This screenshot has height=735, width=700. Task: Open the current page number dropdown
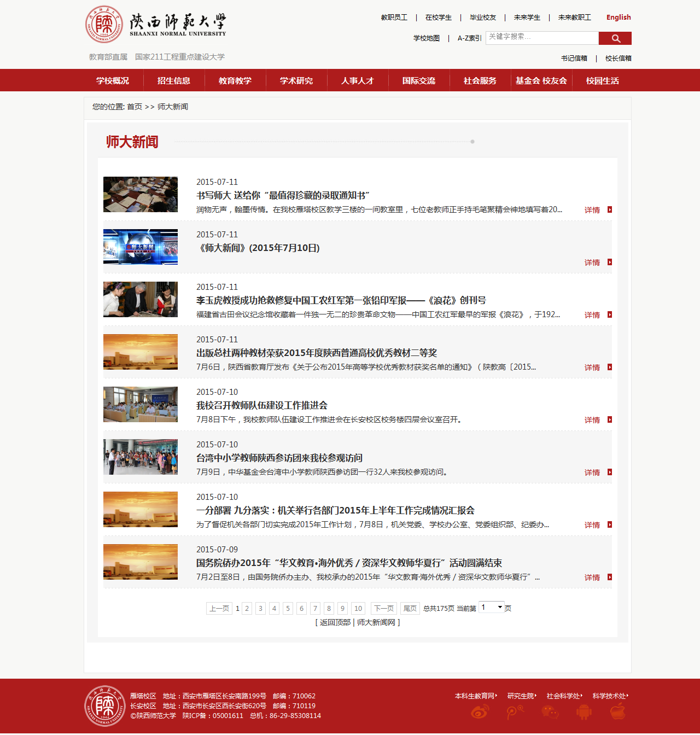492,608
